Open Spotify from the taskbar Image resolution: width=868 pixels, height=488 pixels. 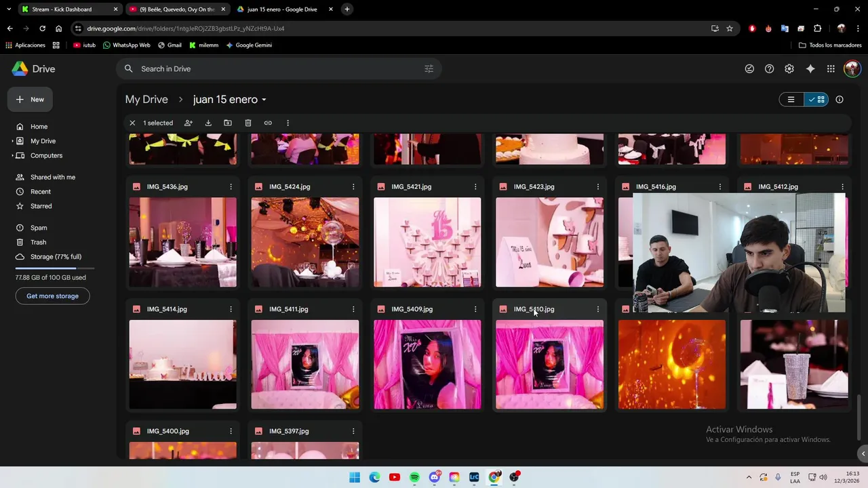[x=414, y=477]
